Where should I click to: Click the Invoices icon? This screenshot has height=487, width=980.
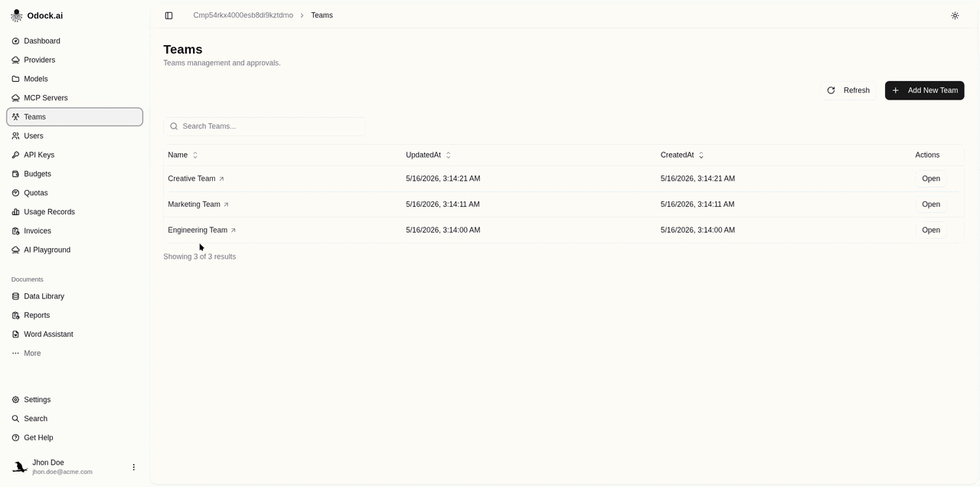15,231
